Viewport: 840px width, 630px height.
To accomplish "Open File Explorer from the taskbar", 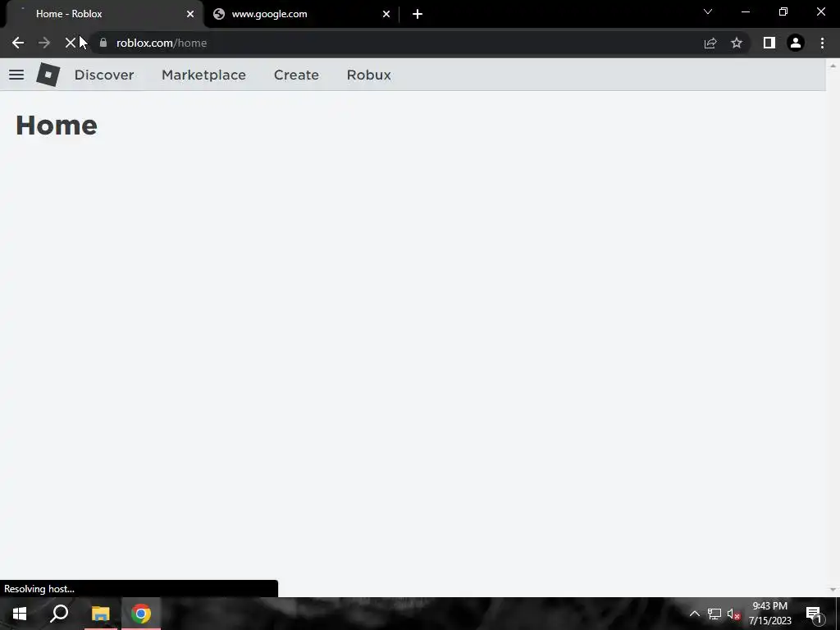I will 100,614.
